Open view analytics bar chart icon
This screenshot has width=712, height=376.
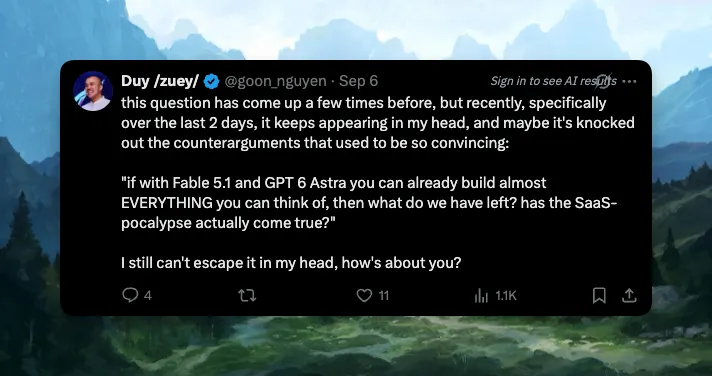coord(481,296)
